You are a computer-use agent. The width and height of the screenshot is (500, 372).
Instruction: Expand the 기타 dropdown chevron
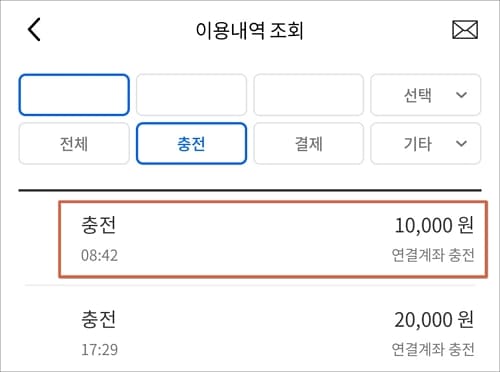point(461,144)
